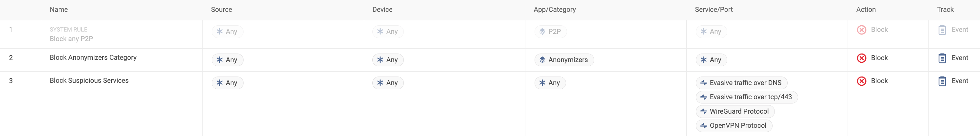Open the Block Anonymizers Category rule name
The width and height of the screenshot is (980, 136).
(93, 57)
